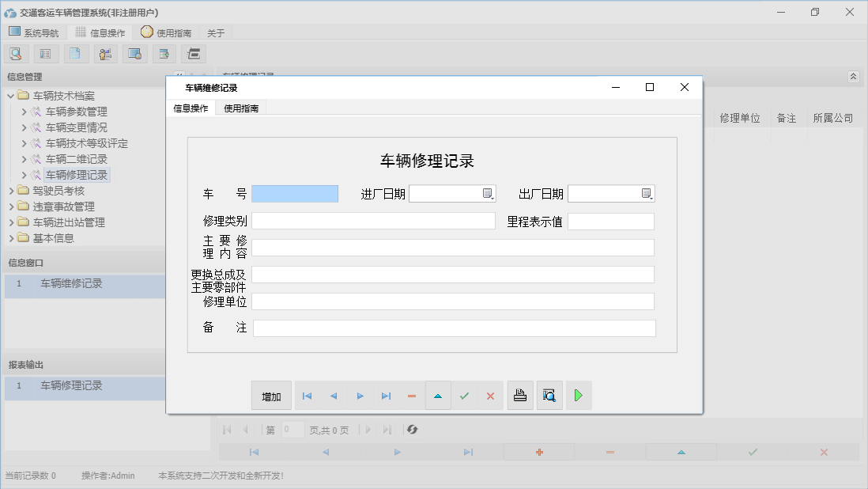Click the edit (triangle) record icon
Image resolution: width=868 pixels, height=489 pixels.
click(x=438, y=395)
